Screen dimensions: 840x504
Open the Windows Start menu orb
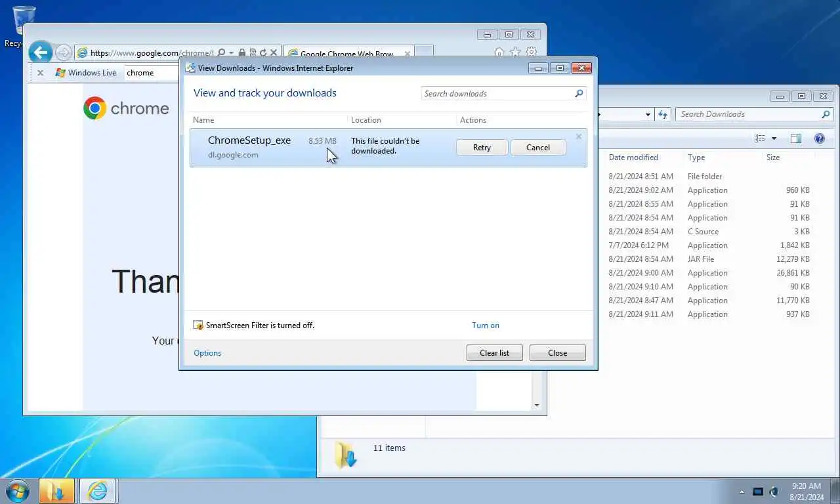18,491
